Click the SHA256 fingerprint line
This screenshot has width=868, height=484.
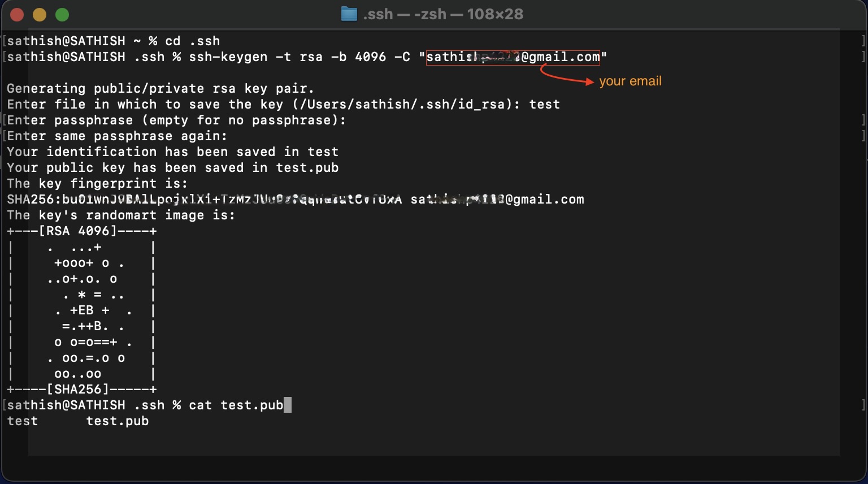coord(294,199)
